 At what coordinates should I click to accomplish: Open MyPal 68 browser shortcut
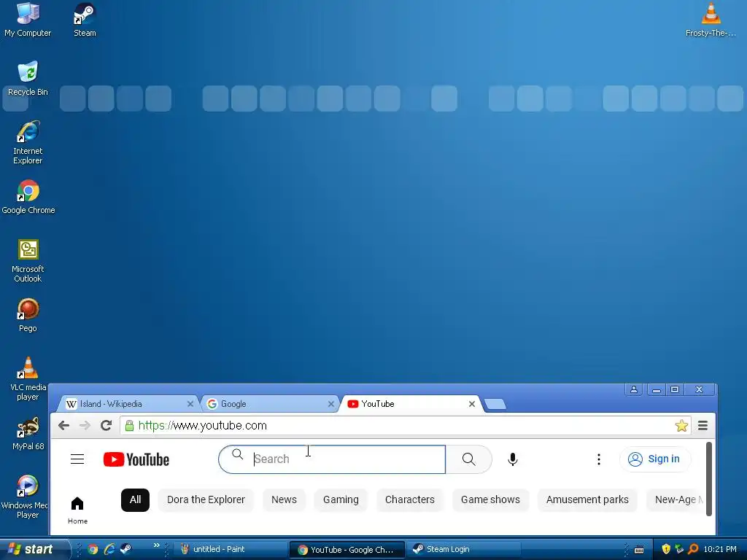click(x=28, y=433)
